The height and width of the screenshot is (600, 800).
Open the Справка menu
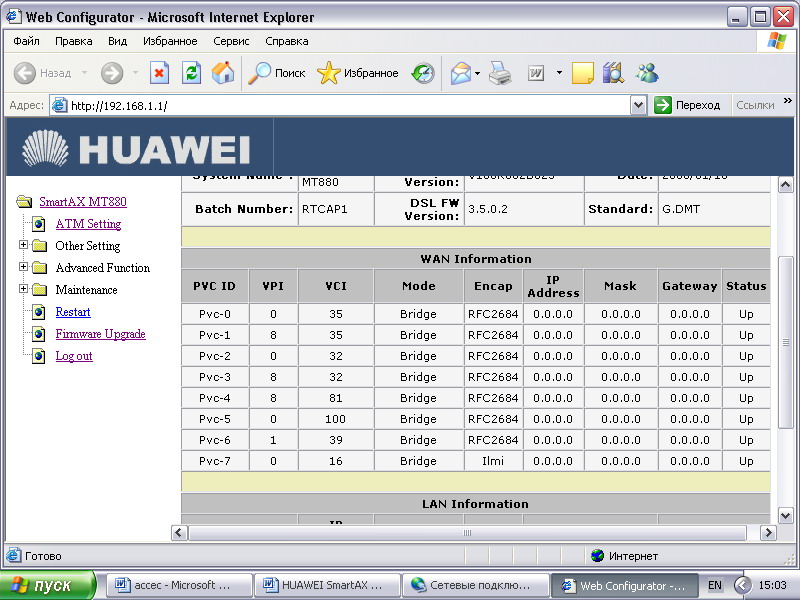tap(287, 41)
